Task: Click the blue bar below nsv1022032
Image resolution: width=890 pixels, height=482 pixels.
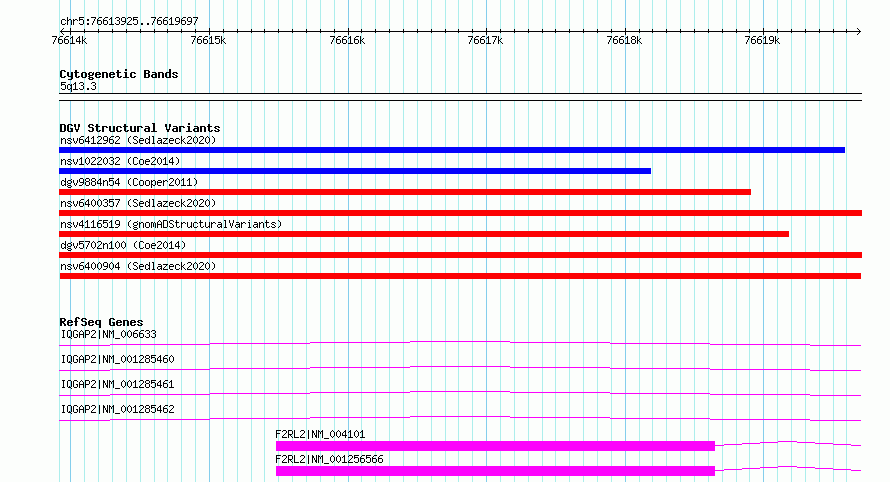Action: pos(355,171)
